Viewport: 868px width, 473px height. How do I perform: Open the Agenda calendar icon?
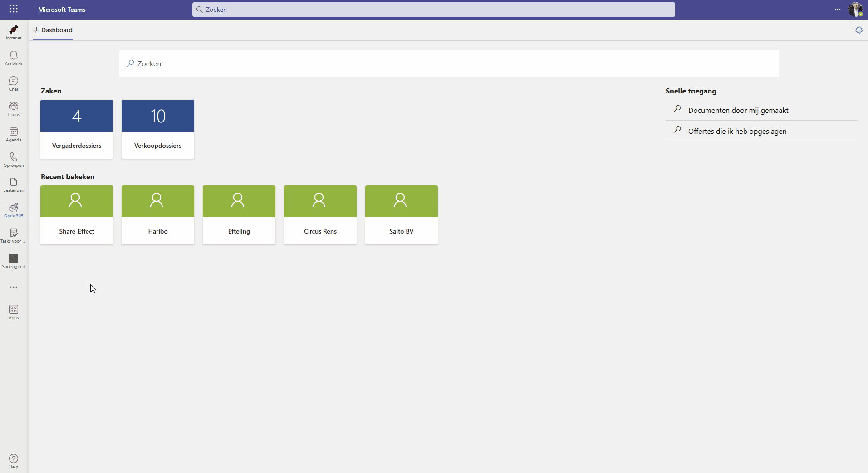14,134
